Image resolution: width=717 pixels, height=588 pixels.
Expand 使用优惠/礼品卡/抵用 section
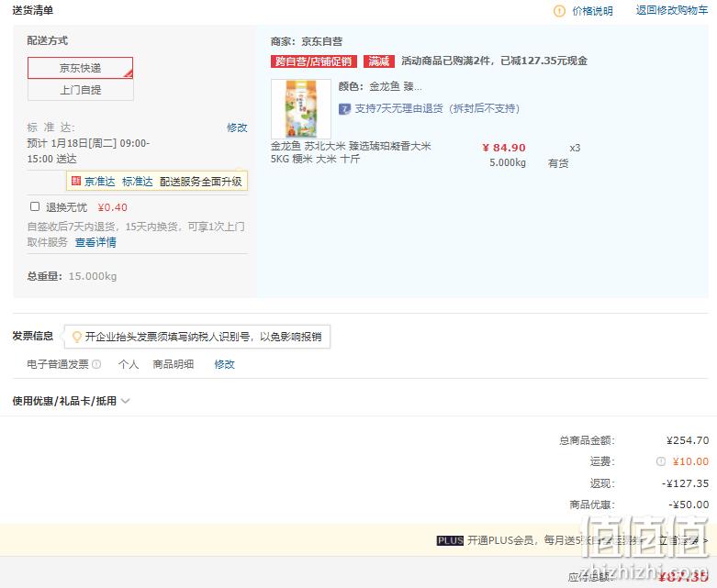(71, 401)
